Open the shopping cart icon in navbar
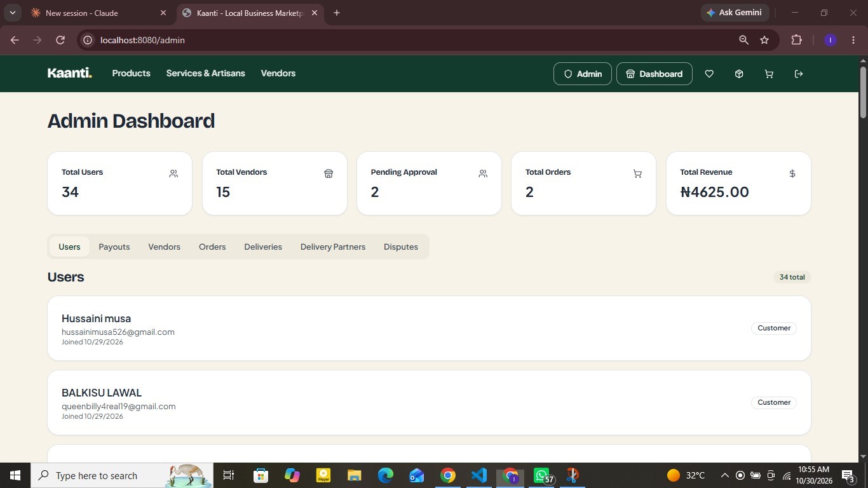Viewport: 868px width, 488px height. pos(769,74)
